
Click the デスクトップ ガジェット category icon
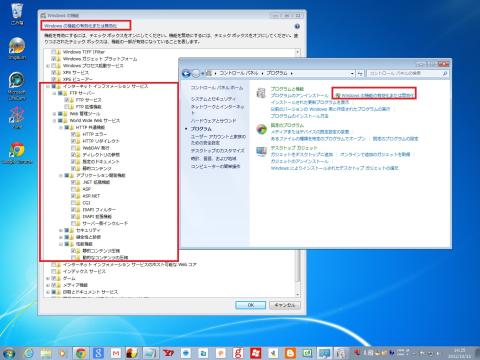pos(261,151)
